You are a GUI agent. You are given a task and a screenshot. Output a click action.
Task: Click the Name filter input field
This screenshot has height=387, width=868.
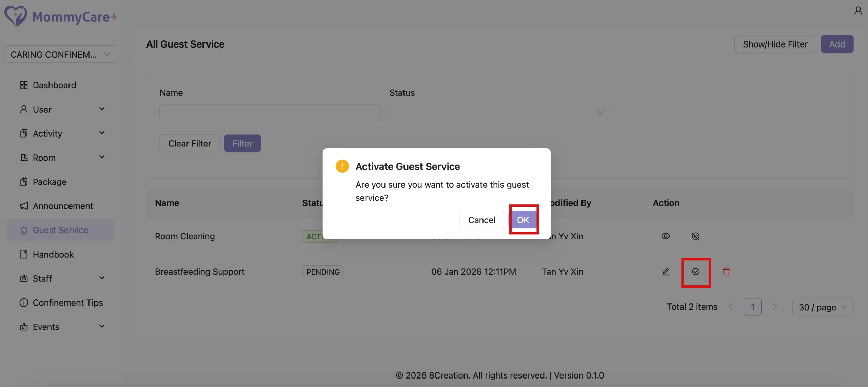(x=270, y=112)
